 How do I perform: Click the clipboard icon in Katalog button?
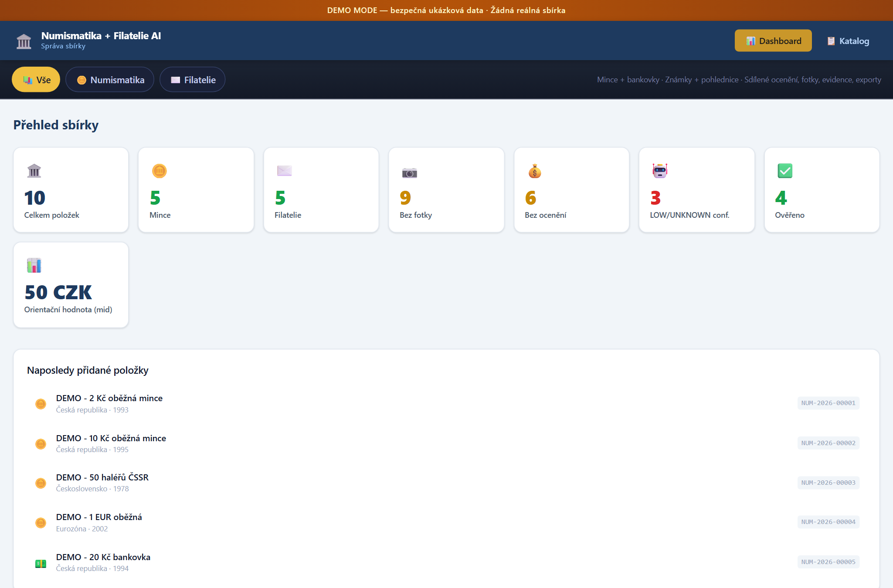[831, 41]
